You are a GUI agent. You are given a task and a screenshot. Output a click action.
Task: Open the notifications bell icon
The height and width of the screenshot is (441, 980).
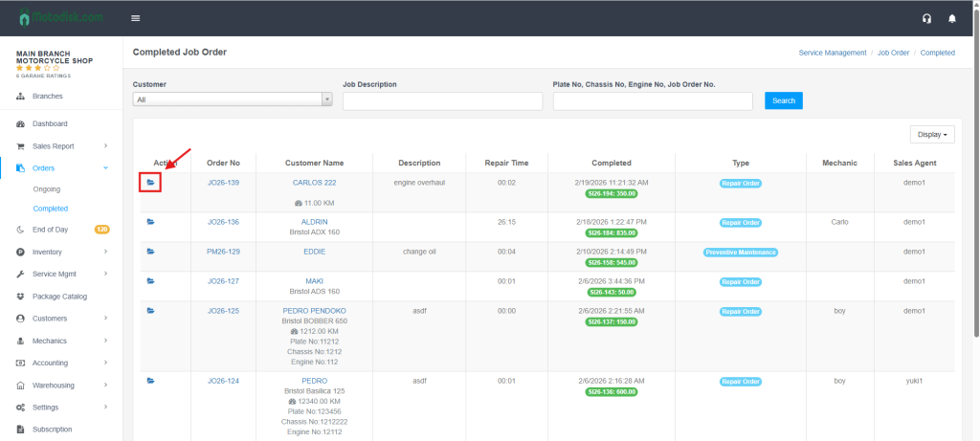pos(951,18)
